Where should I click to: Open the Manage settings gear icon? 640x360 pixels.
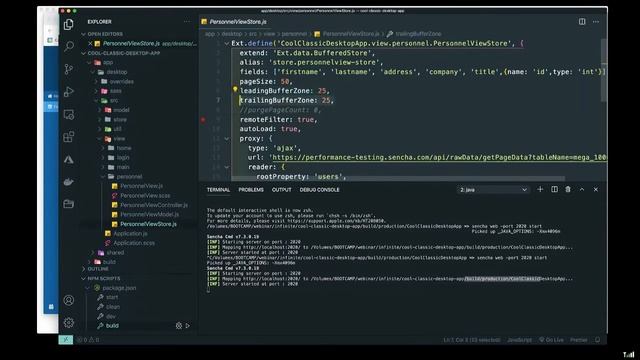tap(69, 323)
